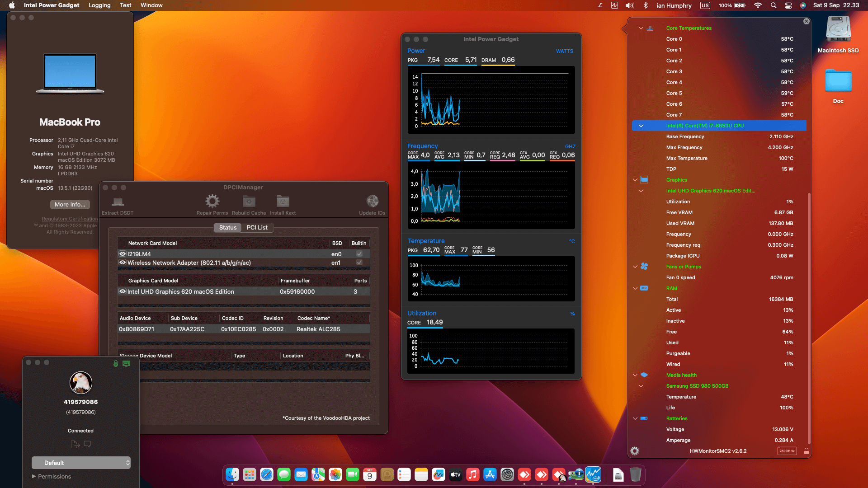Click the 2500MHz badge in HWMonitorSMC2 footer
The image size is (868, 488).
coord(787,451)
